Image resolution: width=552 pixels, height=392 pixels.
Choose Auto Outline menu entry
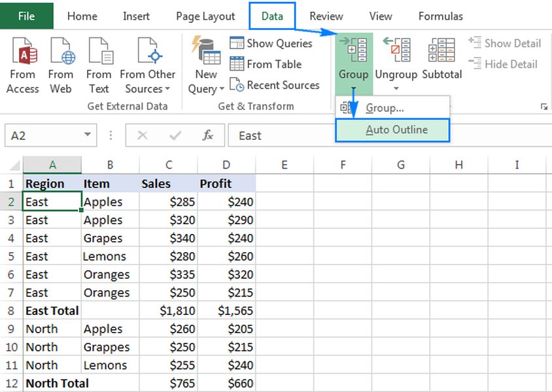coord(393,130)
